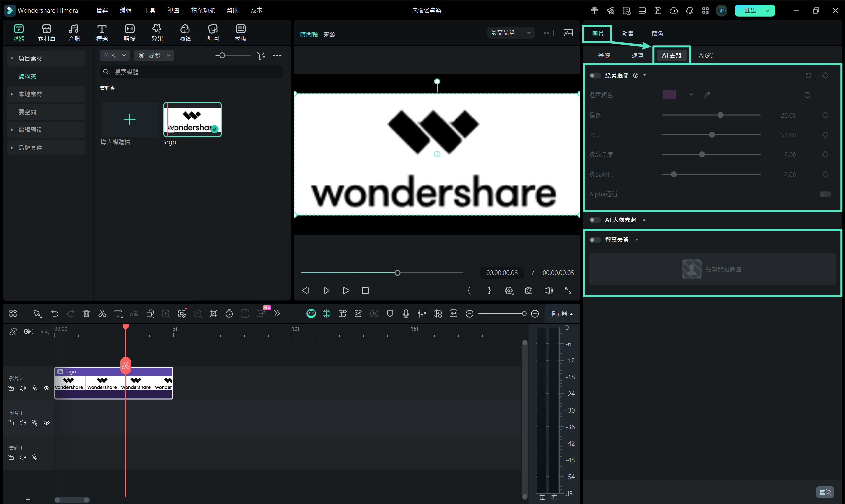The height and width of the screenshot is (504, 845).
Task: Open the 貼圖 stickers panel
Action: click(213, 33)
